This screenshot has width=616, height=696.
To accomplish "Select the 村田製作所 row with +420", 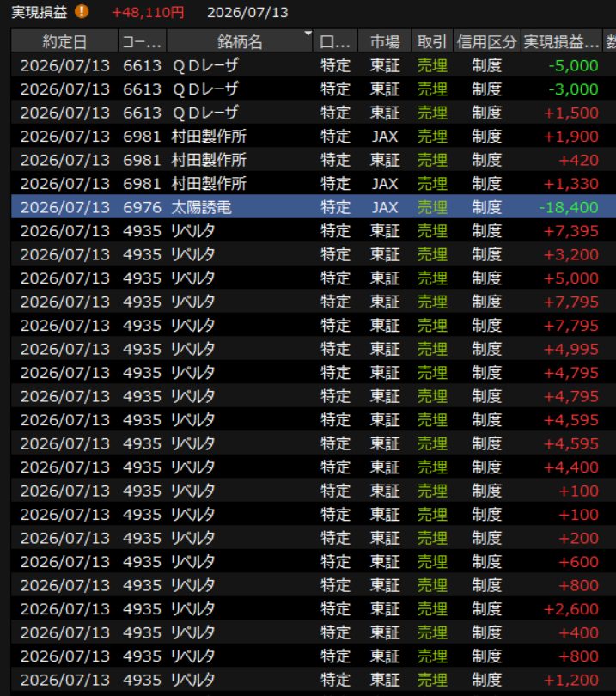I will 314,160.
